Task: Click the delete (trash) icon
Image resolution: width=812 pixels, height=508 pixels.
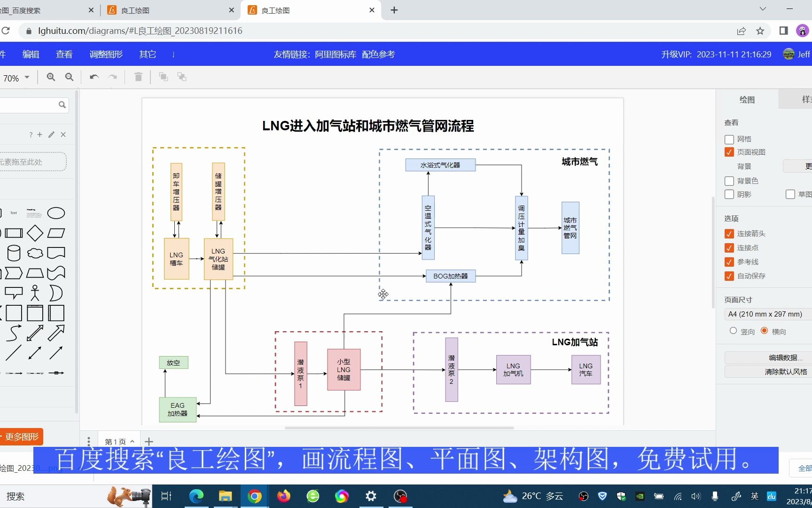Action: [x=138, y=77]
